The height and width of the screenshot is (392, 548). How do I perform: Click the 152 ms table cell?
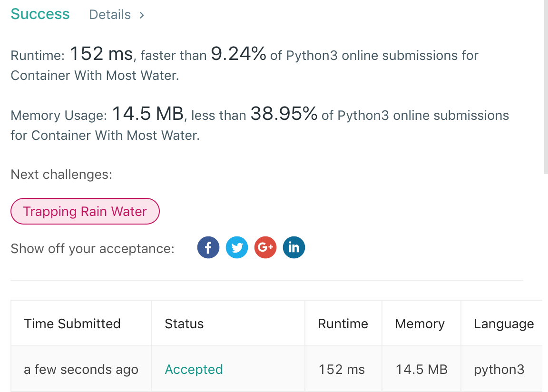pos(343,369)
